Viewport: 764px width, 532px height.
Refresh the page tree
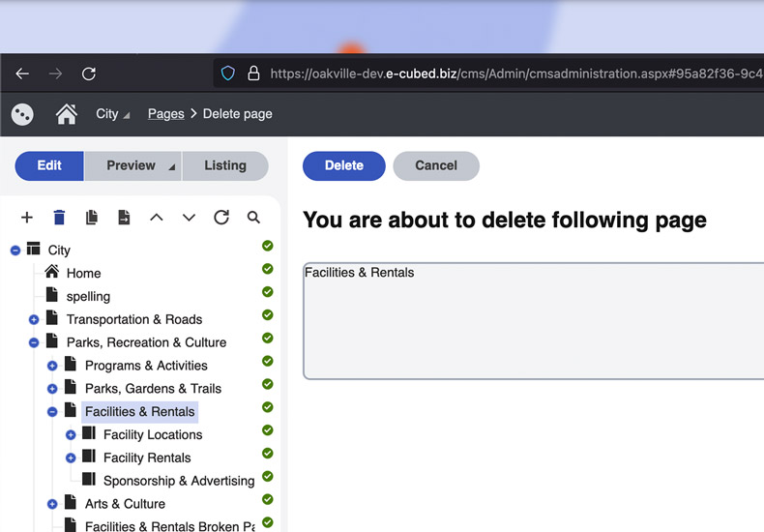(221, 218)
